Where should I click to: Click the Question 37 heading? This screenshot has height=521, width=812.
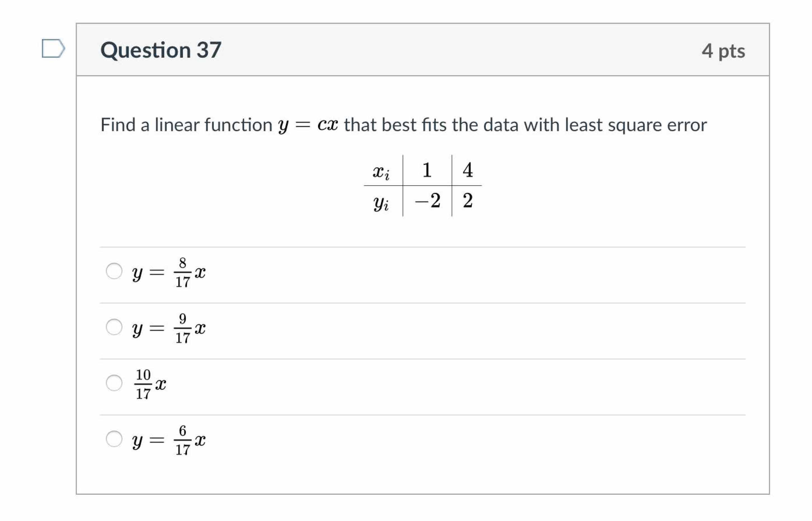pyautogui.click(x=161, y=50)
